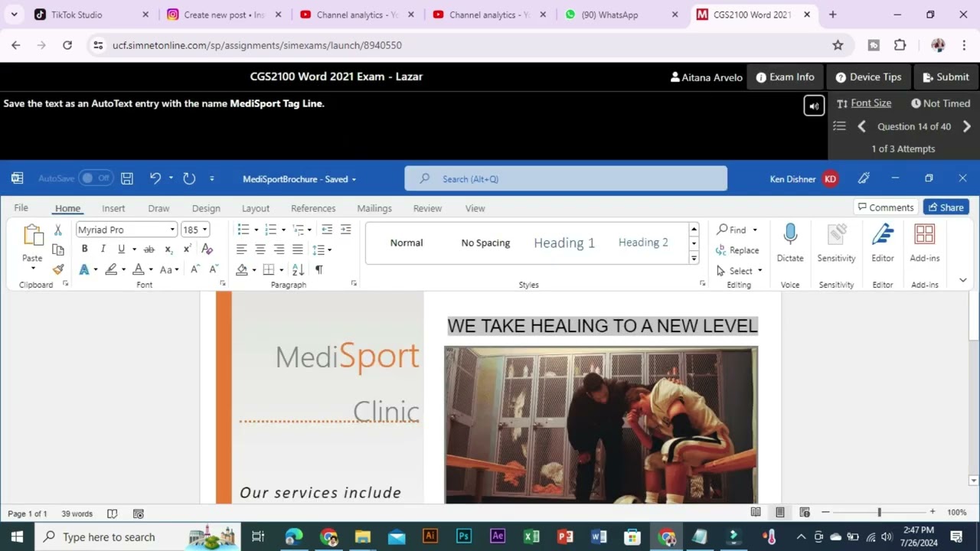The height and width of the screenshot is (551, 980).
Task: Apply superscript formatting
Action: click(x=187, y=249)
